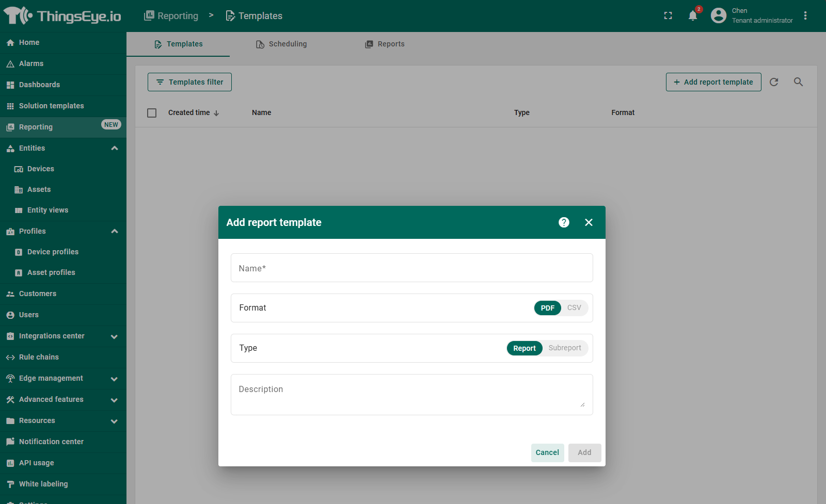This screenshot has width=826, height=504.
Task: Open the three-dot user menu
Action: point(805,15)
